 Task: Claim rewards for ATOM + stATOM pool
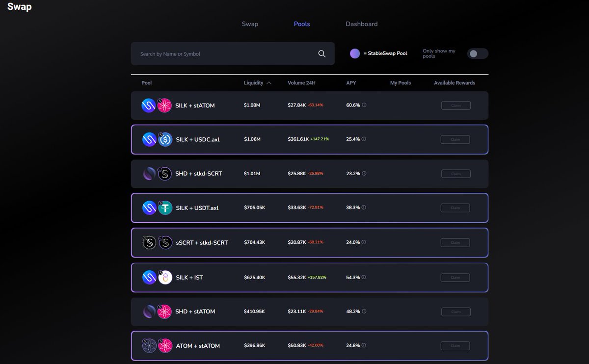tap(455, 346)
